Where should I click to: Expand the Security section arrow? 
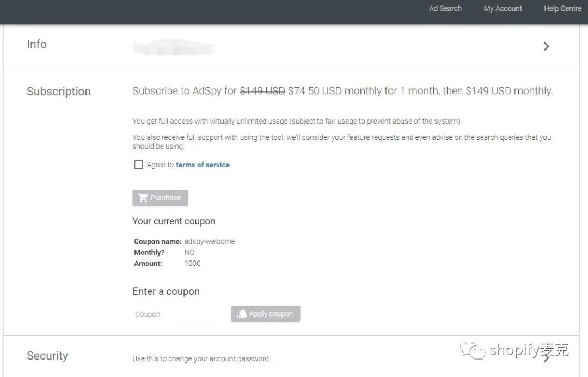click(x=546, y=357)
